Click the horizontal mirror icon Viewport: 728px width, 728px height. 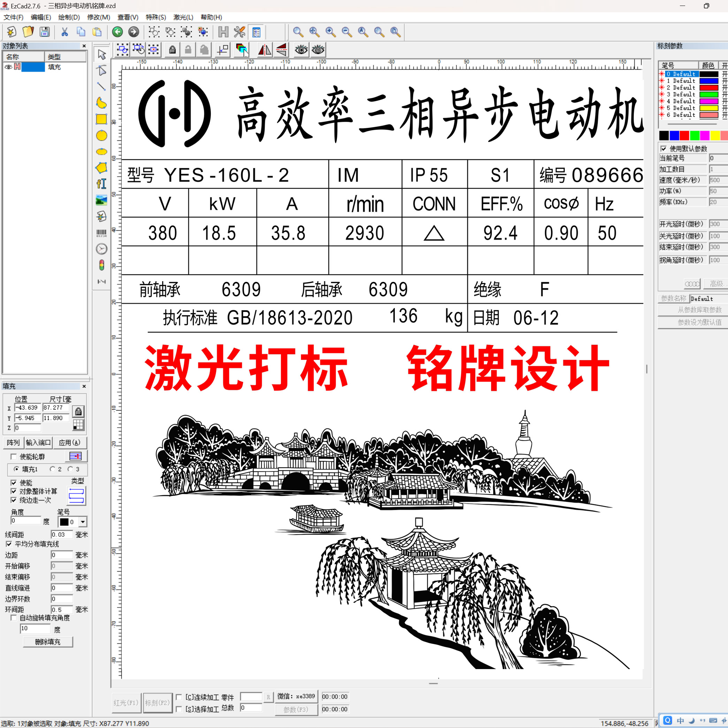[264, 49]
